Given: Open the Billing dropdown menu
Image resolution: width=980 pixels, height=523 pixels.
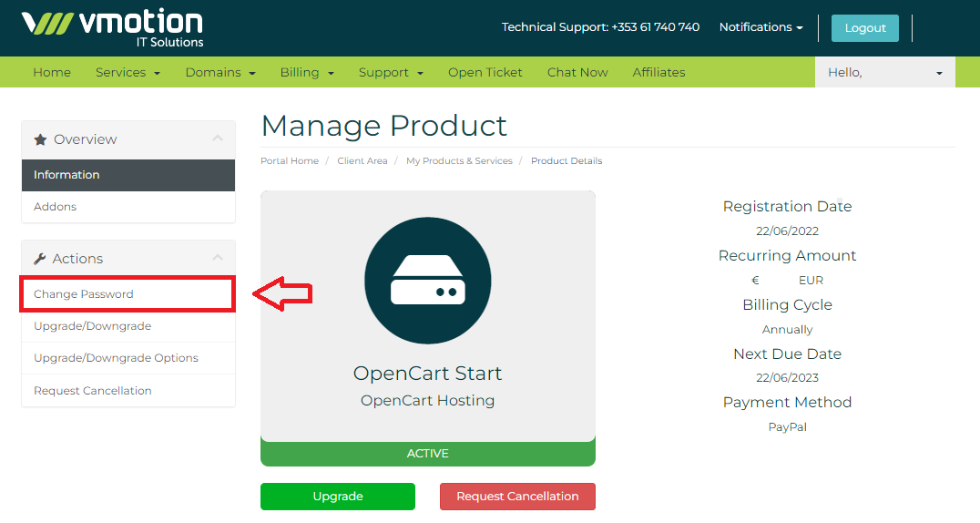Looking at the screenshot, I should coord(307,72).
